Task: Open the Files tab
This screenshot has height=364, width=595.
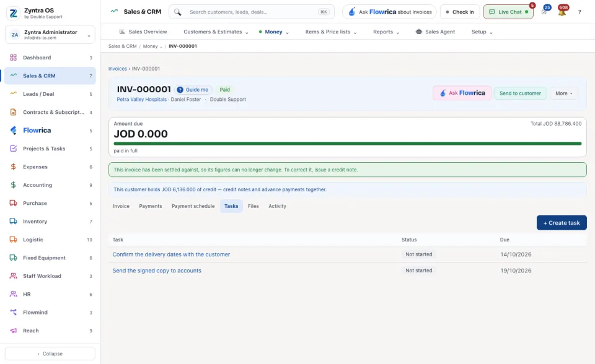Action: 253,206
